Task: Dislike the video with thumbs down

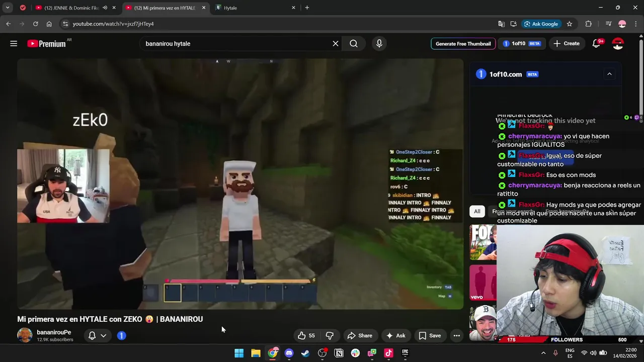Action: 330,335
